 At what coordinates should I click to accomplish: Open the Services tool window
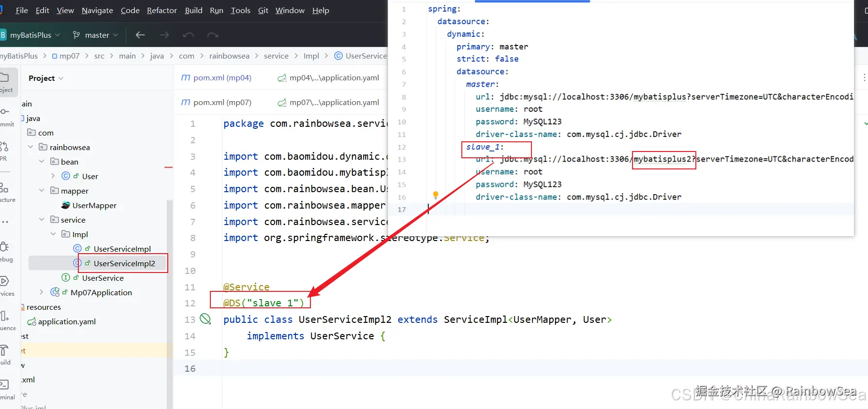coord(6,286)
